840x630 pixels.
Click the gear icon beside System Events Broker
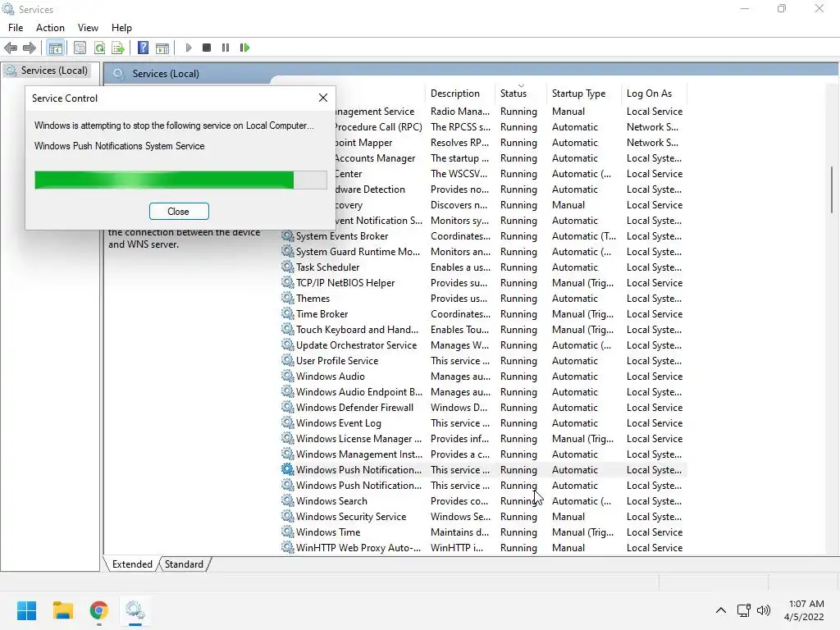point(288,235)
